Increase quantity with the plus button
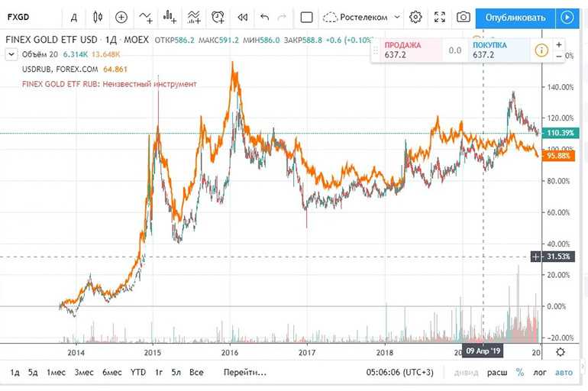The width and height of the screenshot is (588, 391). (x=559, y=44)
